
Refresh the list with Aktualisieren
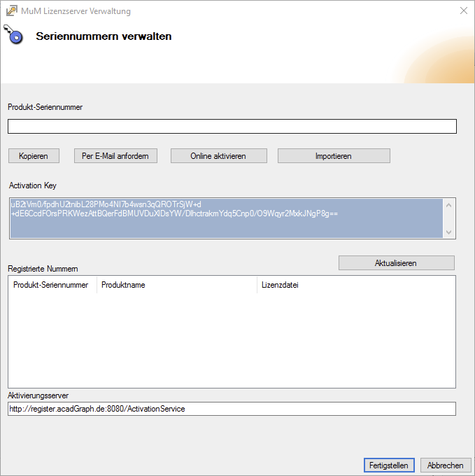coord(396,263)
